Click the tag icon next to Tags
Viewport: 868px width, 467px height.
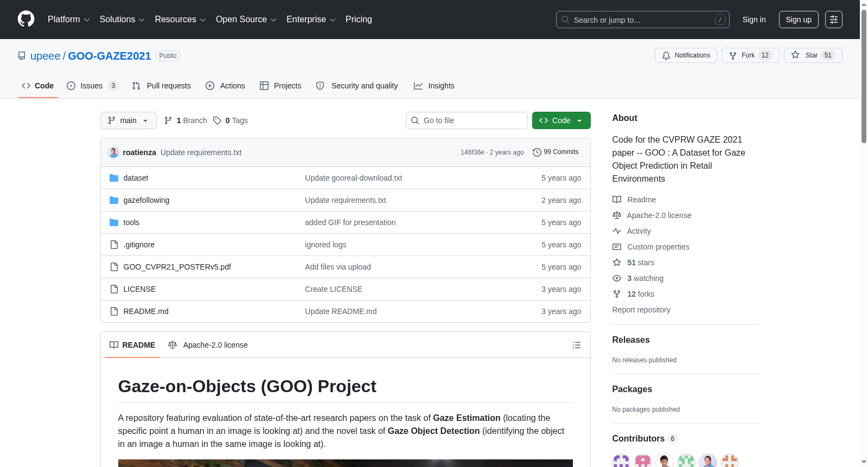[x=217, y=120]
